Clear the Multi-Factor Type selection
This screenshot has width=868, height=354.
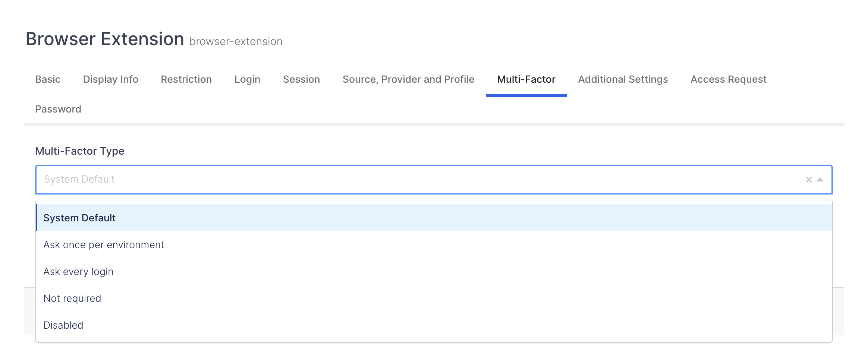(809, 180)
